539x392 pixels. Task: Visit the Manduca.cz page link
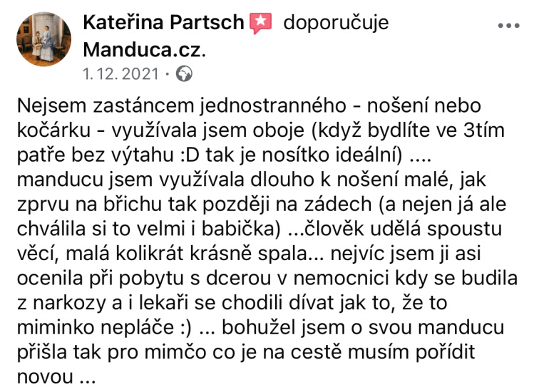(x=143, y=49)
